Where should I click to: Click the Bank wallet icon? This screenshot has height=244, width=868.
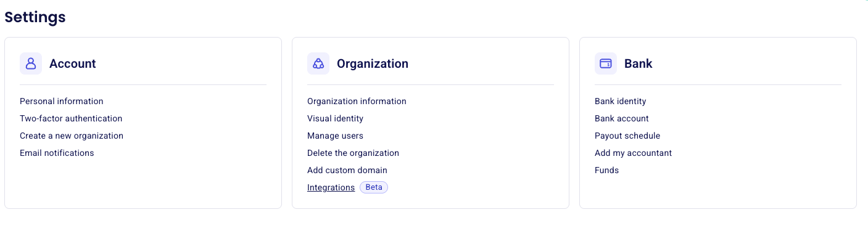tap(606, 63)
